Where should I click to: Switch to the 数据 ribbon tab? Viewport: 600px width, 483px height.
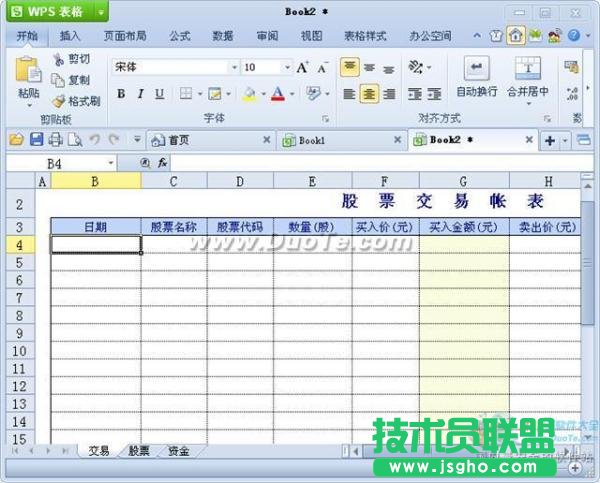pyautogui.click(x=223, y=36)
